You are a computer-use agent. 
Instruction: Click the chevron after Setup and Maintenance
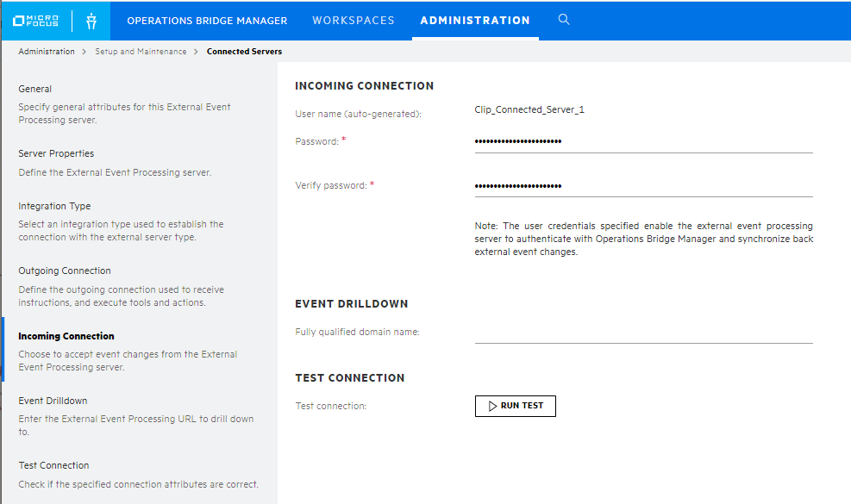click(196, 52)
